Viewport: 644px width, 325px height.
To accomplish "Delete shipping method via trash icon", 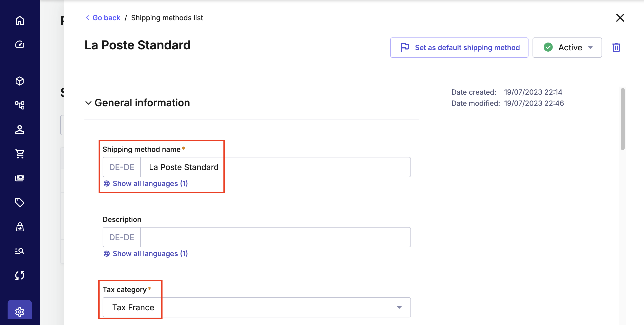I will coord(616,48).
